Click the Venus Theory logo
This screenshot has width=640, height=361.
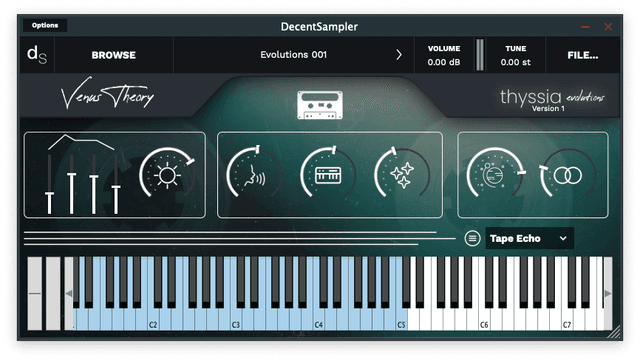pyautogui.click(x=107, y=93)
